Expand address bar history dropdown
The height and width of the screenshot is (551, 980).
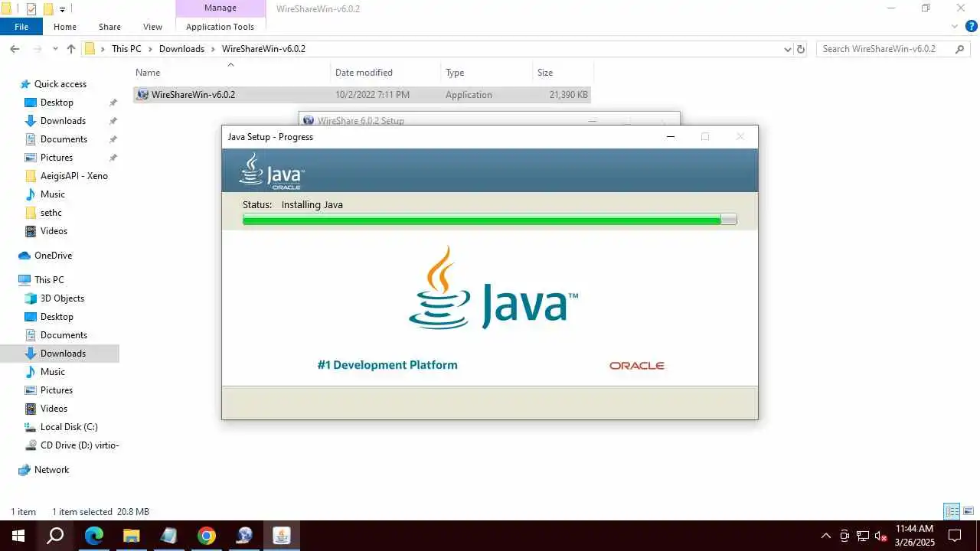coord(788,49)
